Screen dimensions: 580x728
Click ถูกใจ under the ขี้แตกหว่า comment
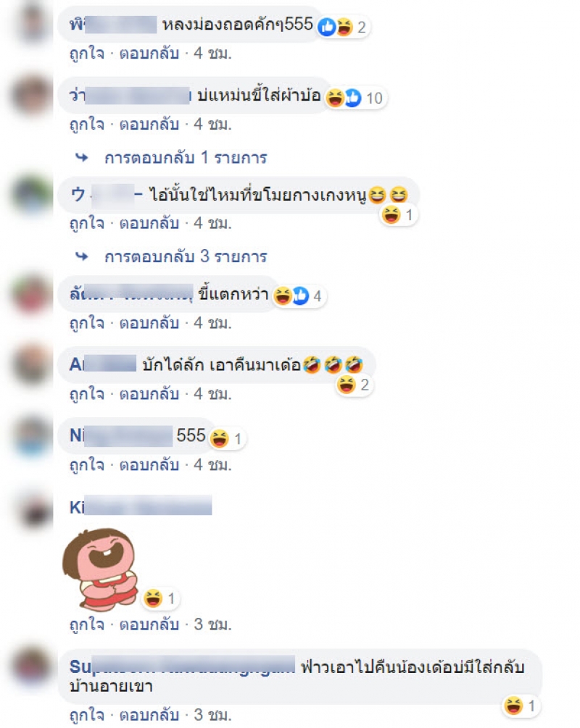pos(87,322)
